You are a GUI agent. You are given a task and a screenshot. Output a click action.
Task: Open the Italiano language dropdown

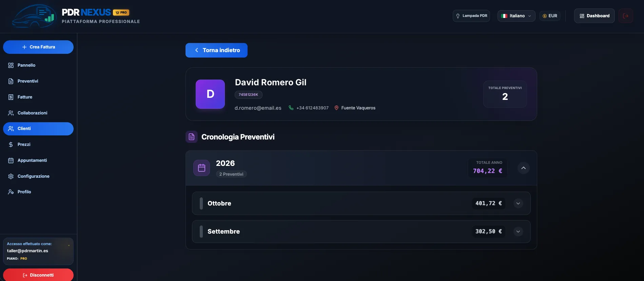coord(516,16)
